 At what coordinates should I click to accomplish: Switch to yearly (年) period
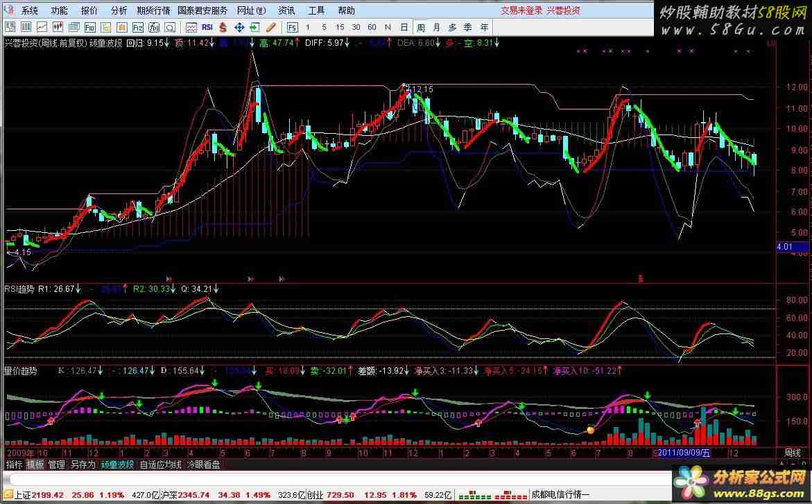484,27
